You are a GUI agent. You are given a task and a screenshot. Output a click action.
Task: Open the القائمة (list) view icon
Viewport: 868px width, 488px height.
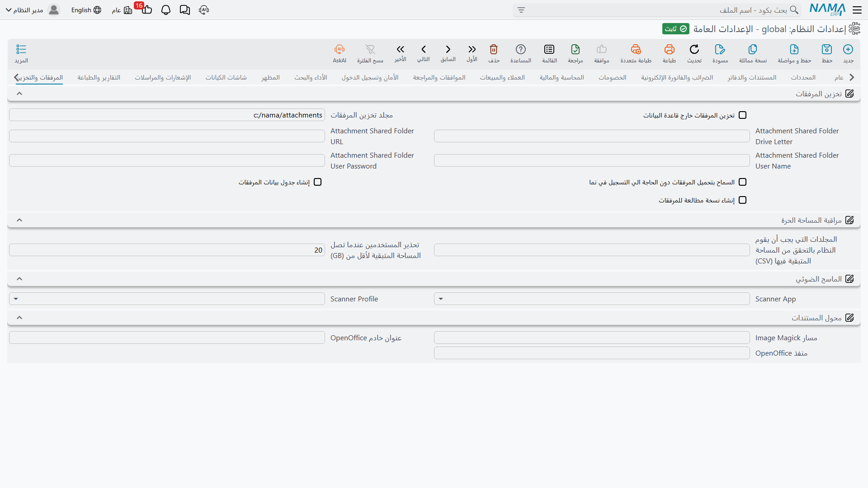549,49
